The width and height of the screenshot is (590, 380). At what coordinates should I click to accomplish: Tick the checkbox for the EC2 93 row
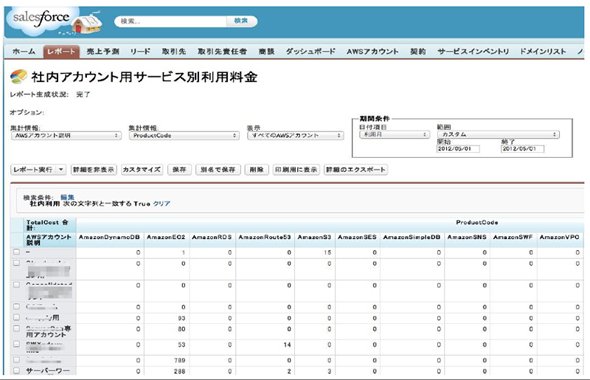pos(16,317)
